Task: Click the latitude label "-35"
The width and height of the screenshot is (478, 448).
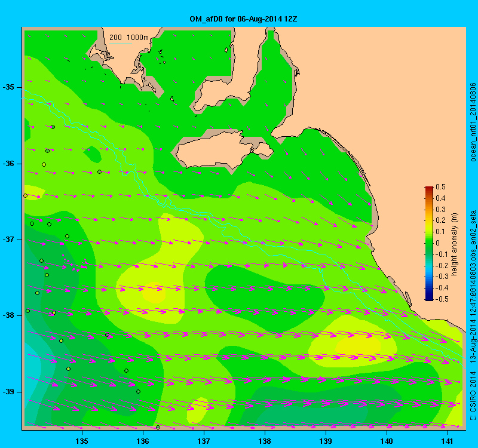Action: tap(8, 87)
